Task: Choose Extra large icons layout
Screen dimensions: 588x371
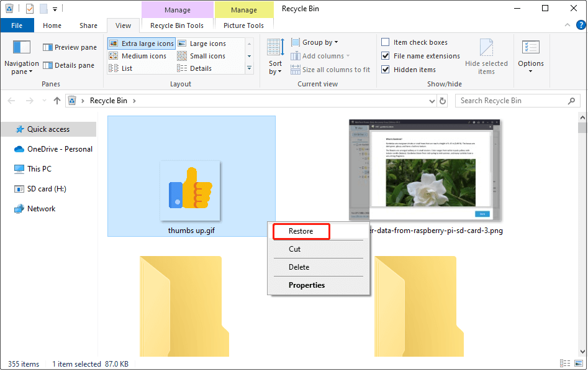Action: (x=142, y=44)
